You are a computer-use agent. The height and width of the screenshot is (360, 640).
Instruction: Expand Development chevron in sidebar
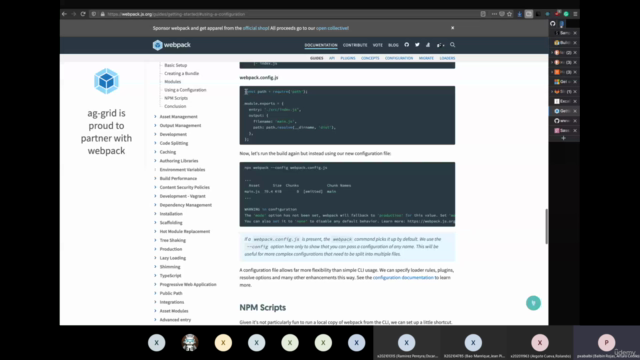pos(155,134)
